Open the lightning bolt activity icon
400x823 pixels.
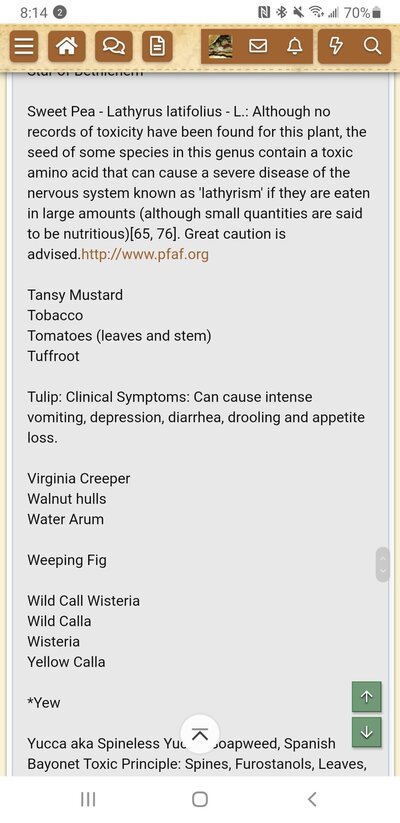click(335, 46)
